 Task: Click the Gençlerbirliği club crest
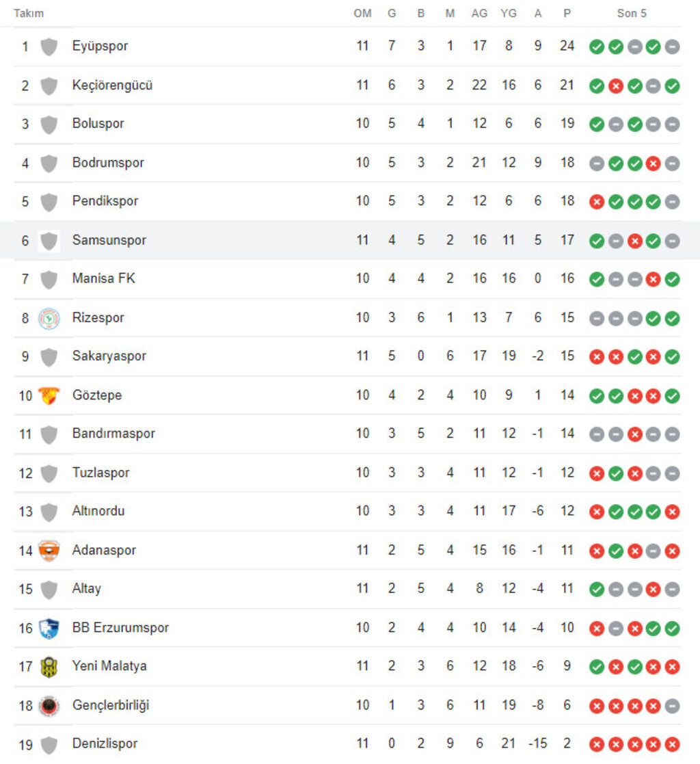point(49,705)
